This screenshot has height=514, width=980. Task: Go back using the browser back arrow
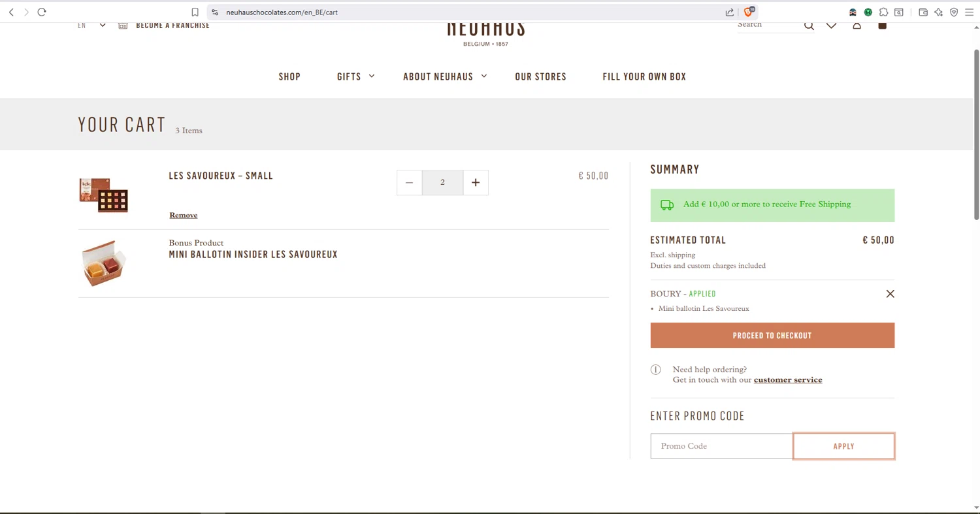click(x=11, y=12)
